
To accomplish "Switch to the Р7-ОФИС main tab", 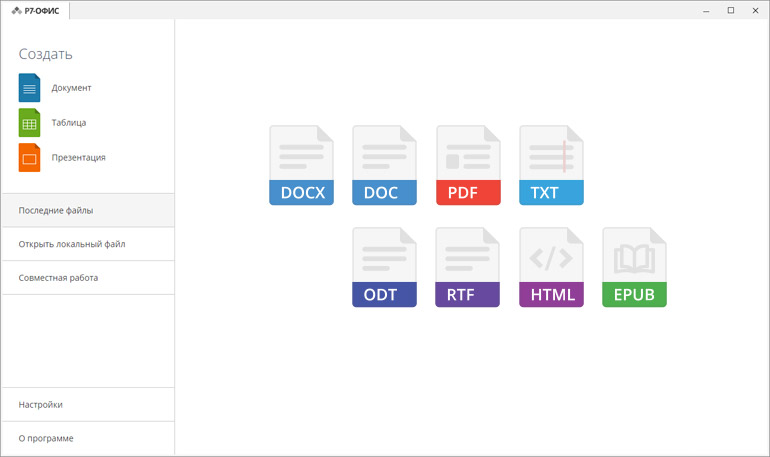I will [x=36, y=11].
